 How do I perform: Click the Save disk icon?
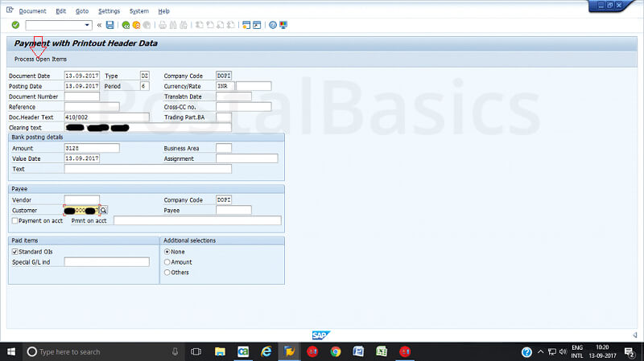(x=109, y=25)
